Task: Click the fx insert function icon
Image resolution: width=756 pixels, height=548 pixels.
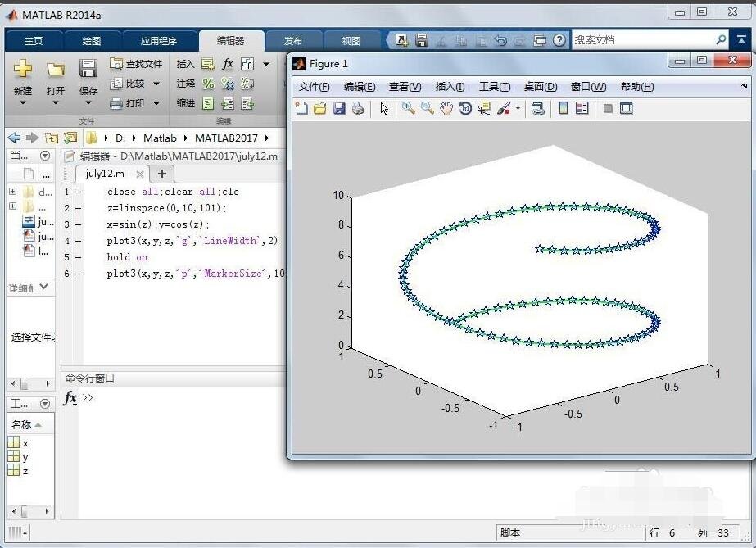Action: click(x=228, y=64)
